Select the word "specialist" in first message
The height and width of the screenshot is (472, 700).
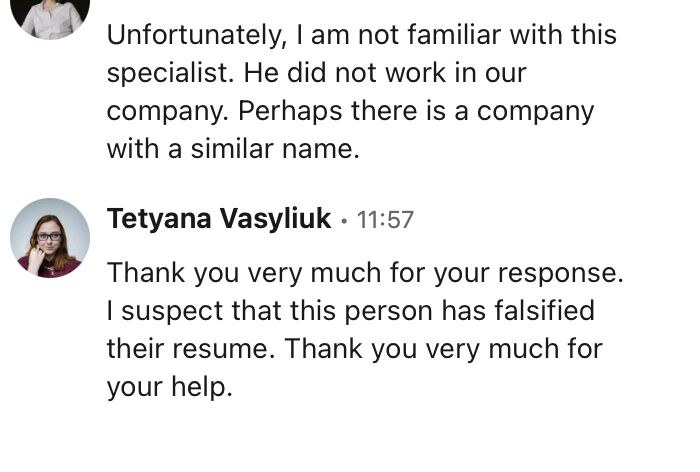click(170, 74)
